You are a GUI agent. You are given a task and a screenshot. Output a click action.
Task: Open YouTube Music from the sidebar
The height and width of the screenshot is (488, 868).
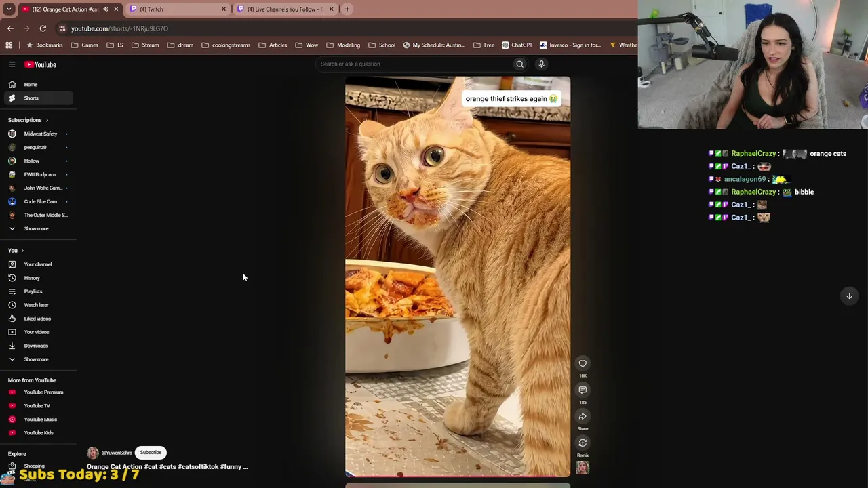37,420
